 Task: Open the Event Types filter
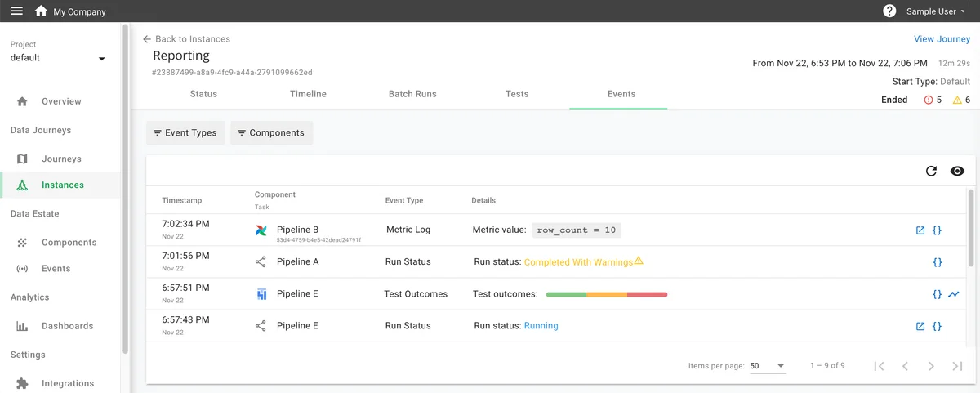[x=185, y=132]
